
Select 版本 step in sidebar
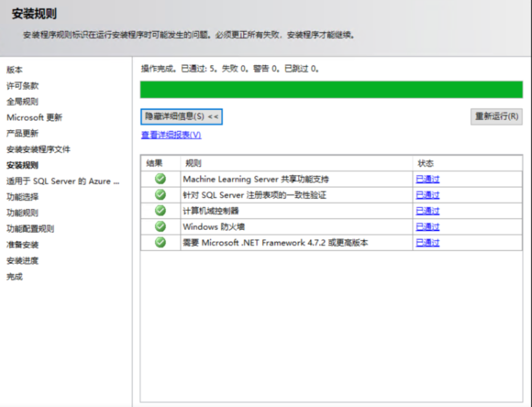[15, 70]
